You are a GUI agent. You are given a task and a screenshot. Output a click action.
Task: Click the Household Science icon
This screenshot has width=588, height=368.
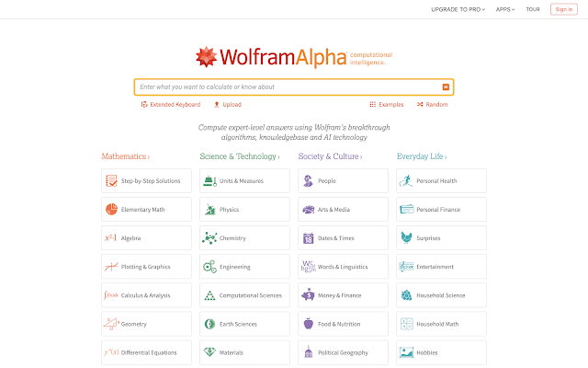point(406,295)
